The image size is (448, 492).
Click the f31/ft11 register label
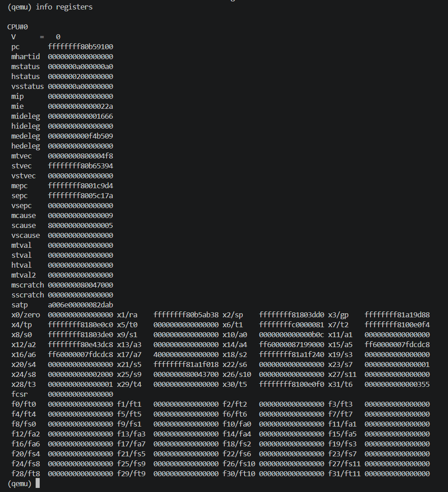tap(345, 473)
